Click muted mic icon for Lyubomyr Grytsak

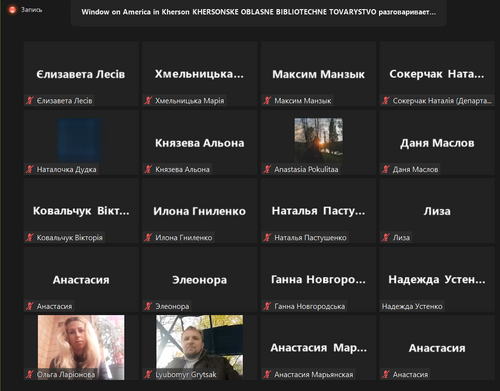coord(148,374)
